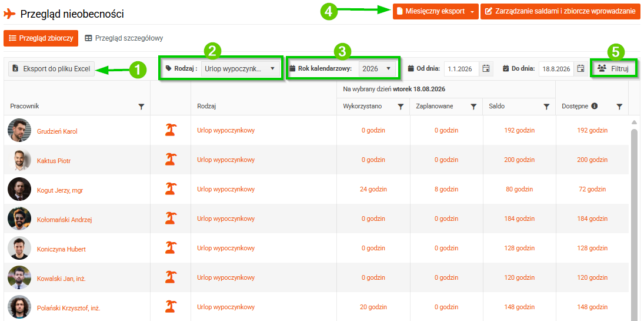Expand Miesięczny eksport dropdown arrow

click(x=472, y=12)
